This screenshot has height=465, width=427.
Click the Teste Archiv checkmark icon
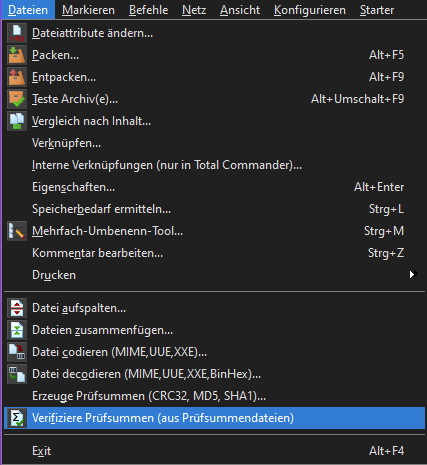17,99
